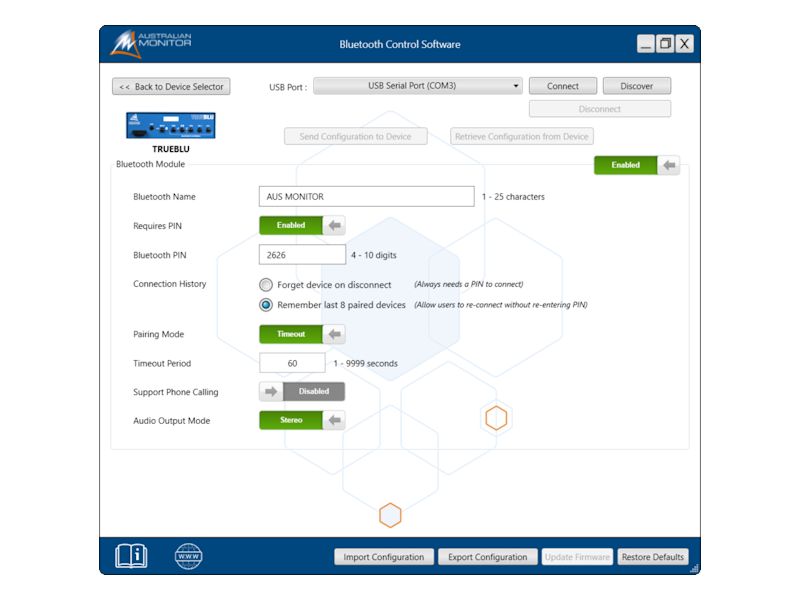Click the TRUEBLU device thumbnail image

pos(171,125)
